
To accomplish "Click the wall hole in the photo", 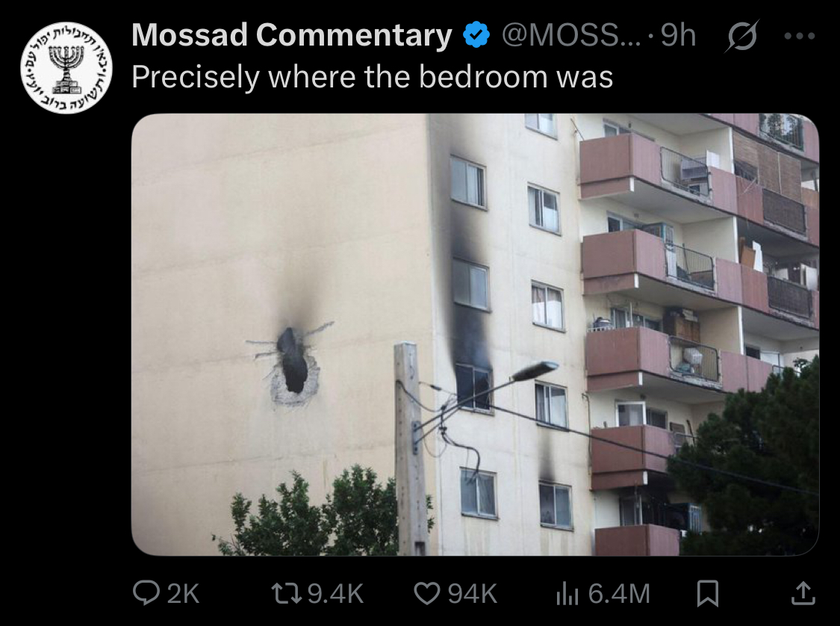I will 293,365.
